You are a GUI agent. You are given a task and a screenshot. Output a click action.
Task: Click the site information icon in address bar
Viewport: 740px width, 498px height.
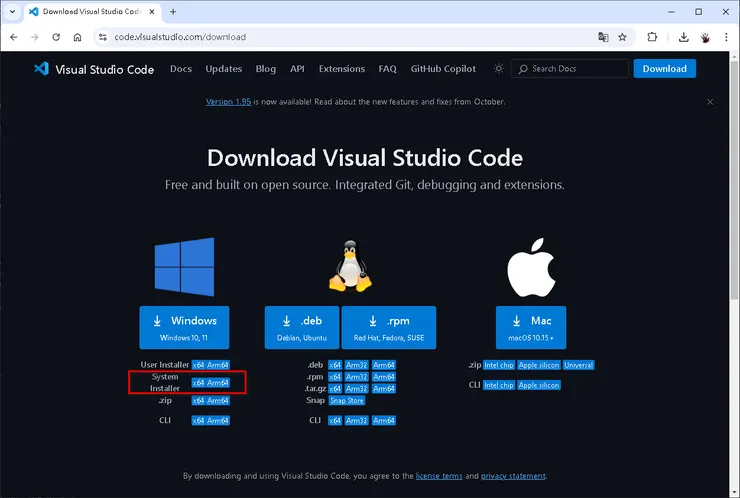tap(102, 37)
